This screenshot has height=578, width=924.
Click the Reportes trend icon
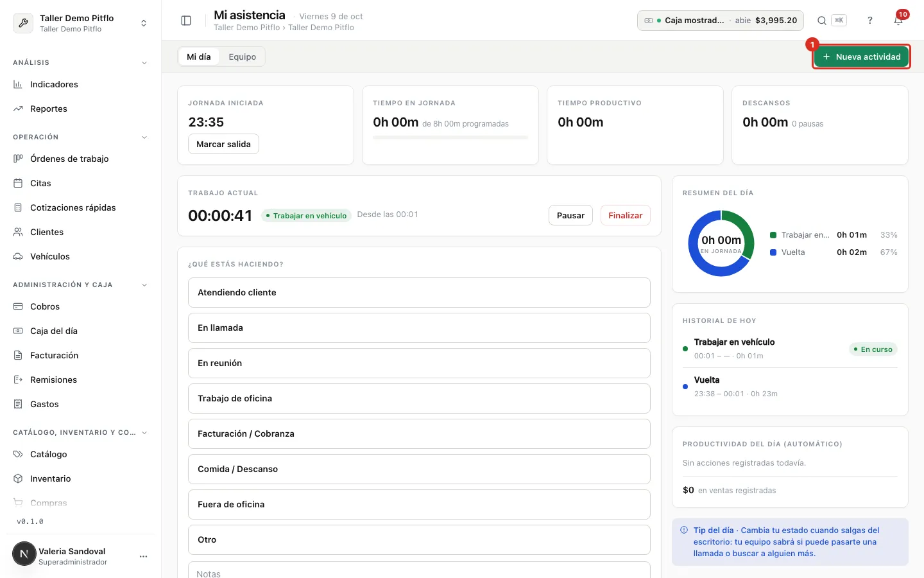tap(18, 109)
